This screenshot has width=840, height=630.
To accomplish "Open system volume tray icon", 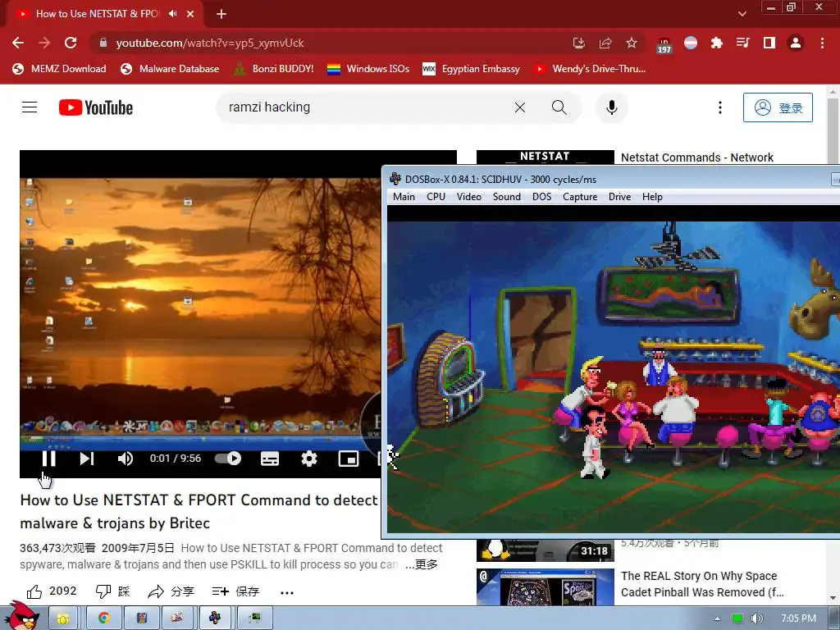I will [756, 619].
